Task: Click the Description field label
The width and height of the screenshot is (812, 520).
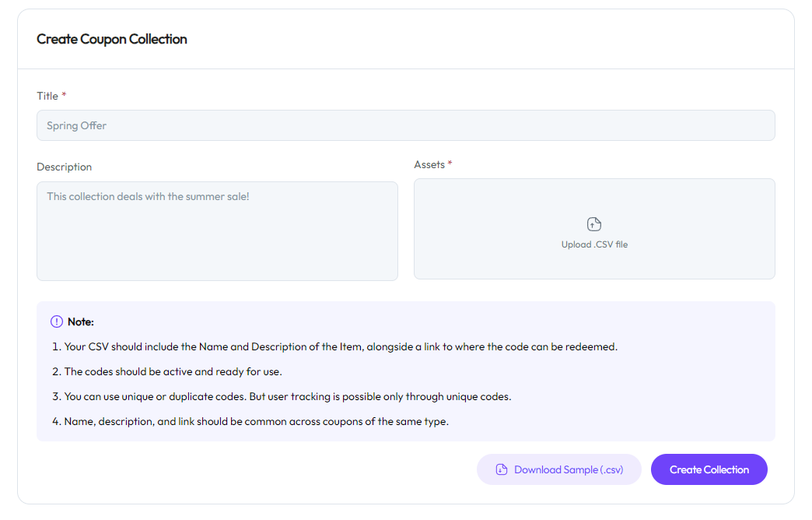Action: (x=64, y=167)
